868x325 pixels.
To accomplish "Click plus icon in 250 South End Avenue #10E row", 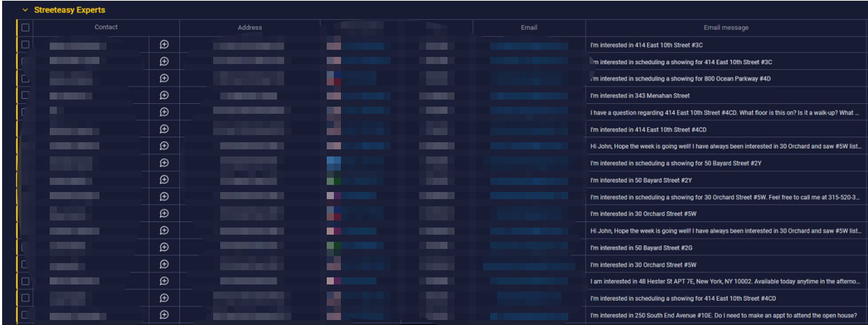I will click(164, 315).
